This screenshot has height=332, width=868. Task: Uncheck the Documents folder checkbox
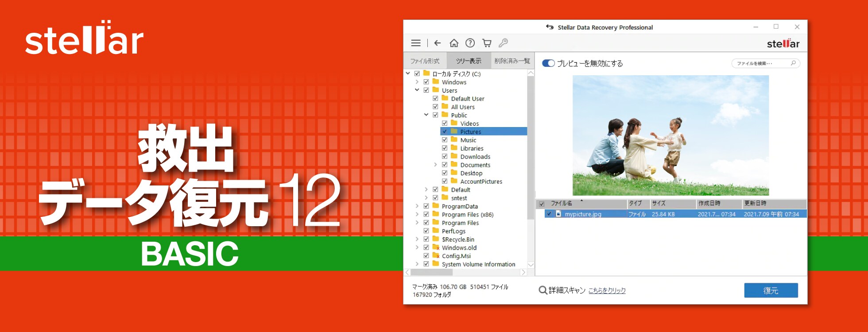(445, 165)
